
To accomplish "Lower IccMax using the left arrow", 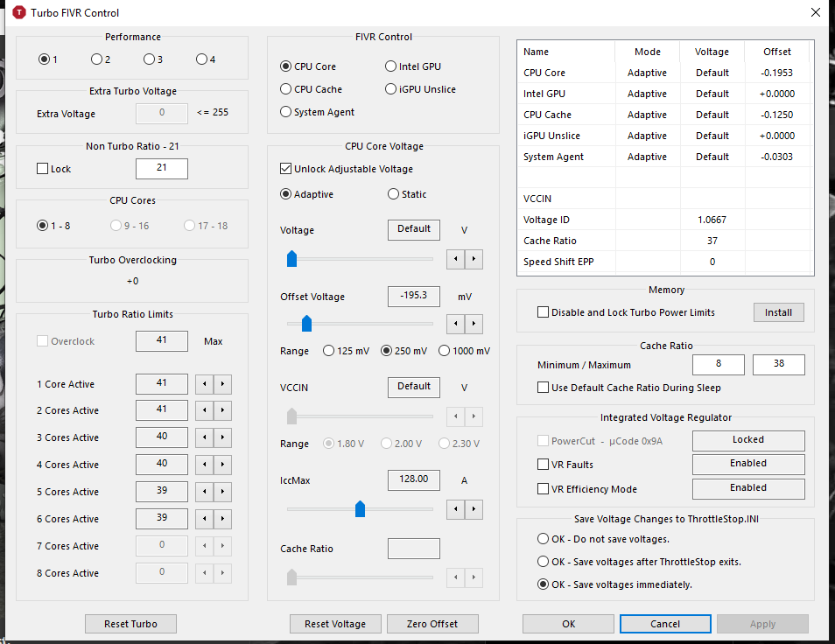I will pos(455,509).
